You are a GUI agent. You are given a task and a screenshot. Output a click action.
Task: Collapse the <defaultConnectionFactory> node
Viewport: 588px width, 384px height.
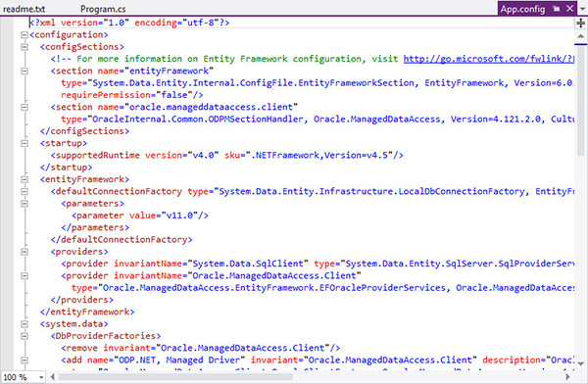point(24,191)
